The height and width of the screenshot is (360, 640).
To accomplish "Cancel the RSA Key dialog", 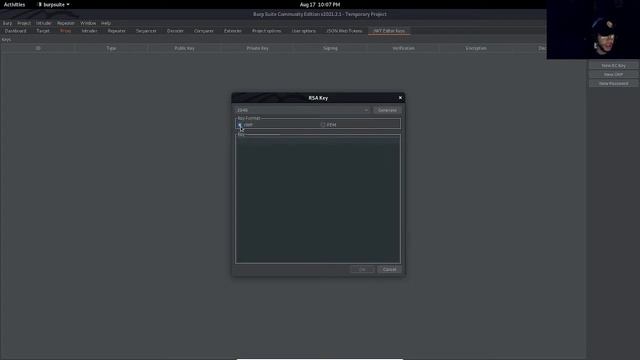I will point(389,269).
